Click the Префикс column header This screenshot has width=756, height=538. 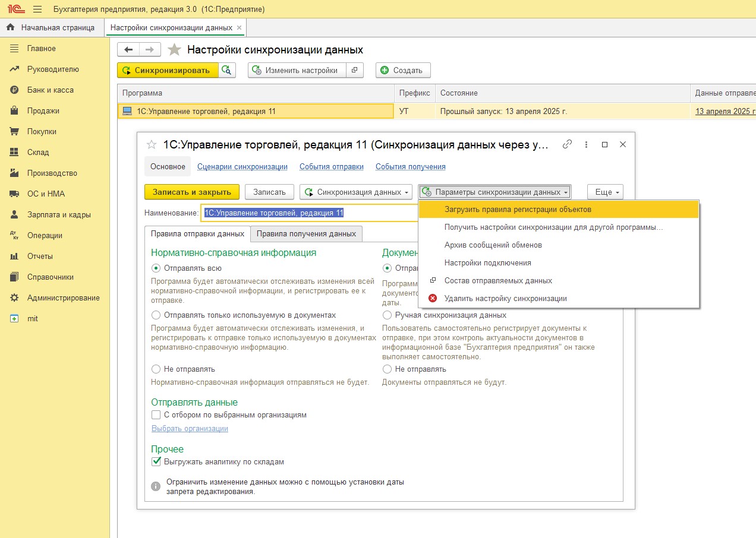415,93
